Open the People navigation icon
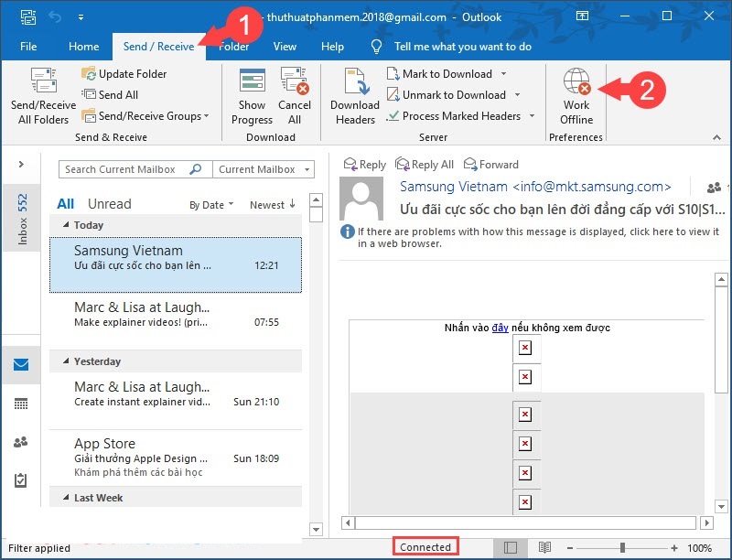The width and height of the screenshot is (732, 560). [21, 441]
